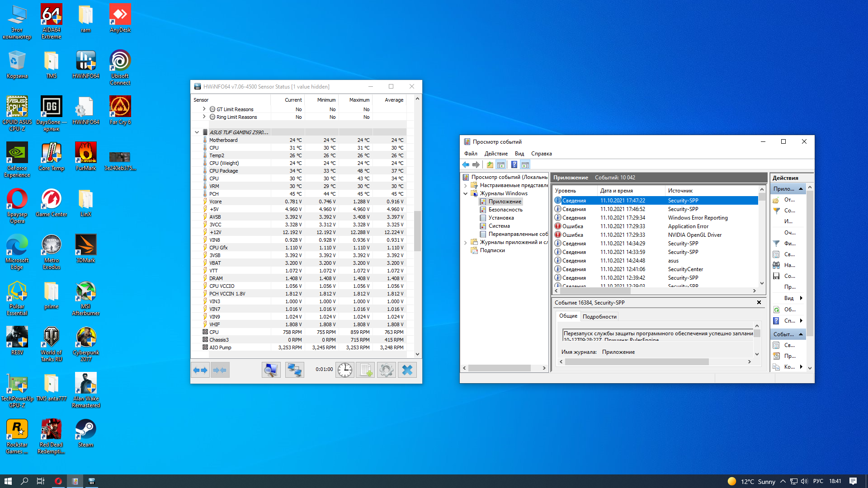
Task: Click the blue X close sensors button
Action: pos(407,370)
